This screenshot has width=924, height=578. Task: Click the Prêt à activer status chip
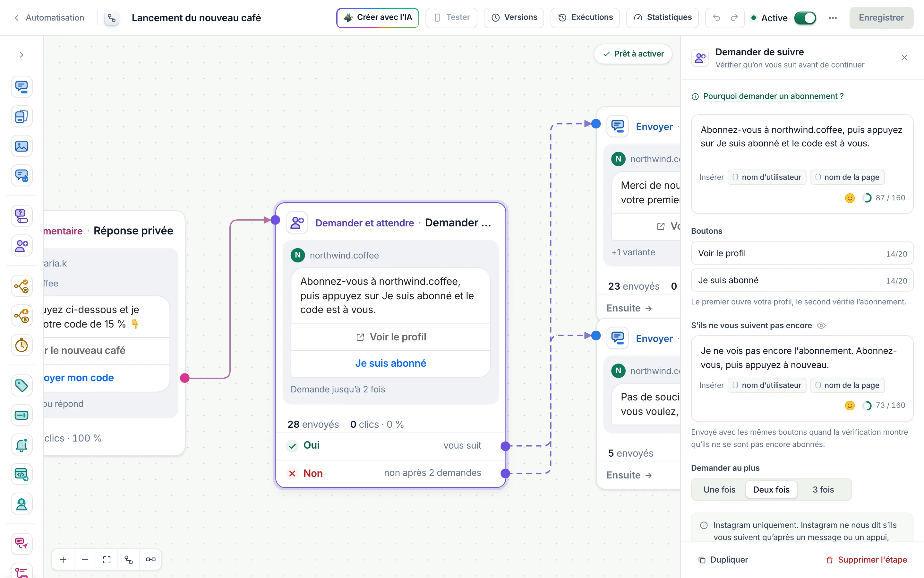[633, 54]
